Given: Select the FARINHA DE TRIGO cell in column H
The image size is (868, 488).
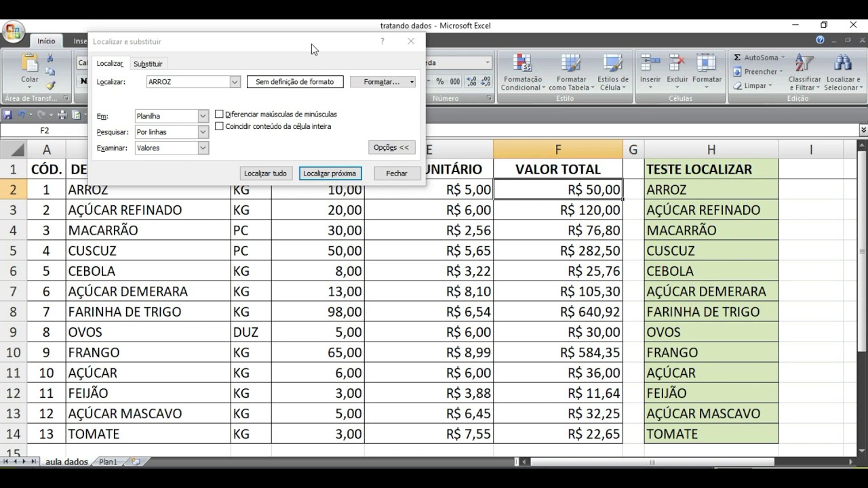Looking at the screenshot, I should coord(711,312).
